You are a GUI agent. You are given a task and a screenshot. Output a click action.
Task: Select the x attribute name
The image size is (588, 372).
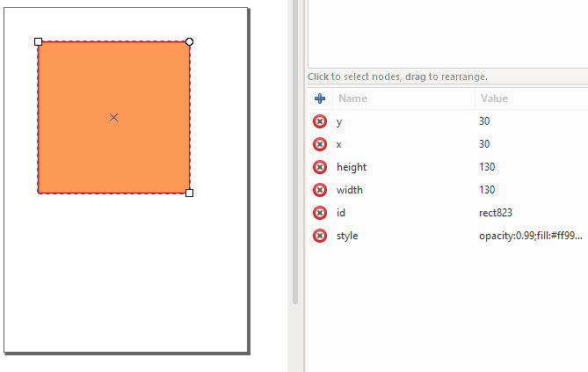pyautogui.click(x=339, y=144)
